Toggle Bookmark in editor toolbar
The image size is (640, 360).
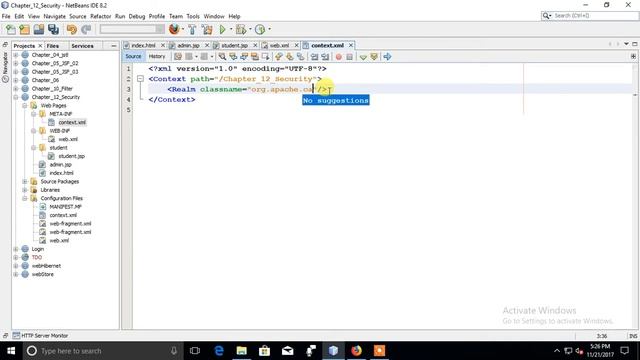pos(301,57)
